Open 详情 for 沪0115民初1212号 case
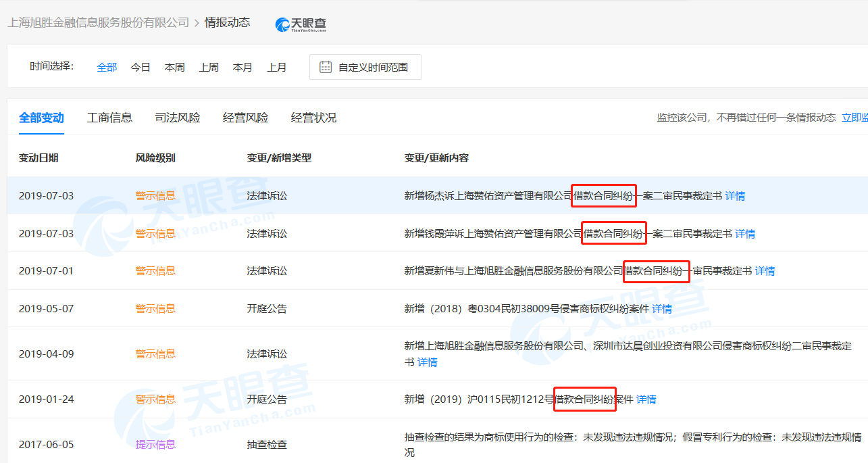 click(x=646, y=399)
